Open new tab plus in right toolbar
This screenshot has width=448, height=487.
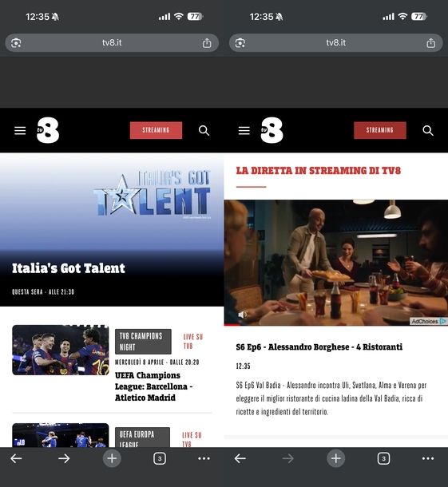coord(336,458)
